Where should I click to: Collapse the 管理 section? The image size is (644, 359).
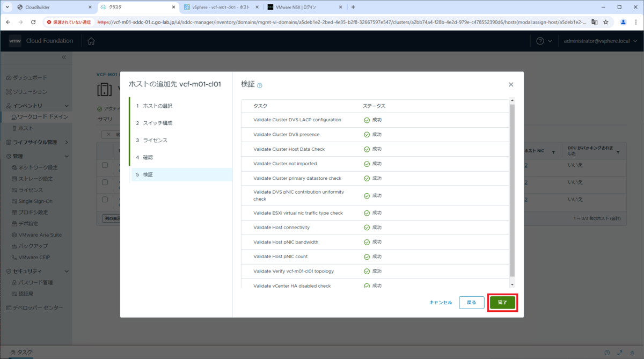coord(67,156)
